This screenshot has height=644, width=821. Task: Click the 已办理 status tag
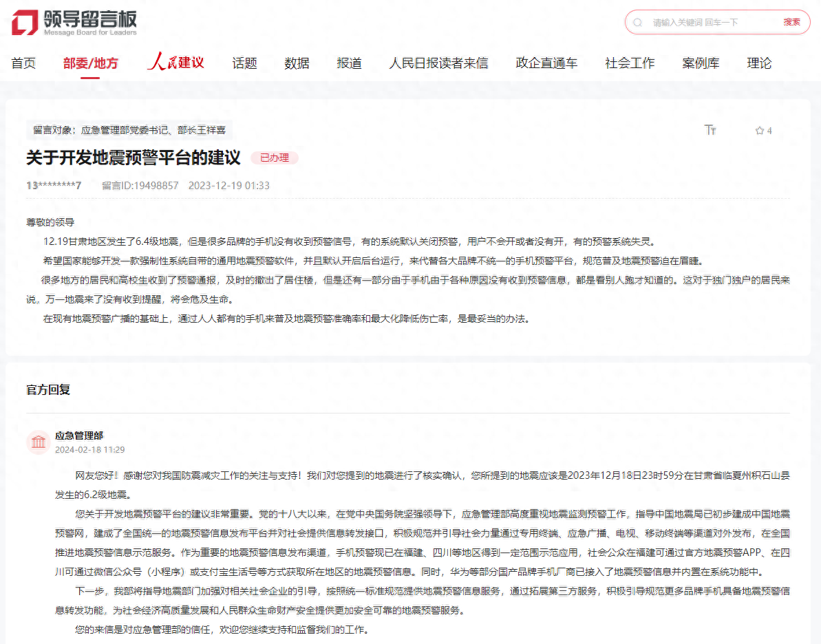[x=274, y=158]
